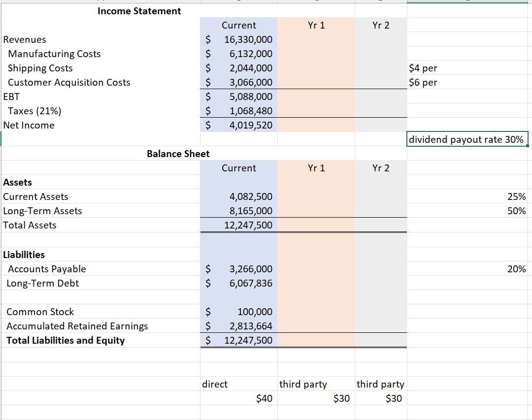
Task: Select Total Assets value 12,247,500
Action: tap(239, 225)
